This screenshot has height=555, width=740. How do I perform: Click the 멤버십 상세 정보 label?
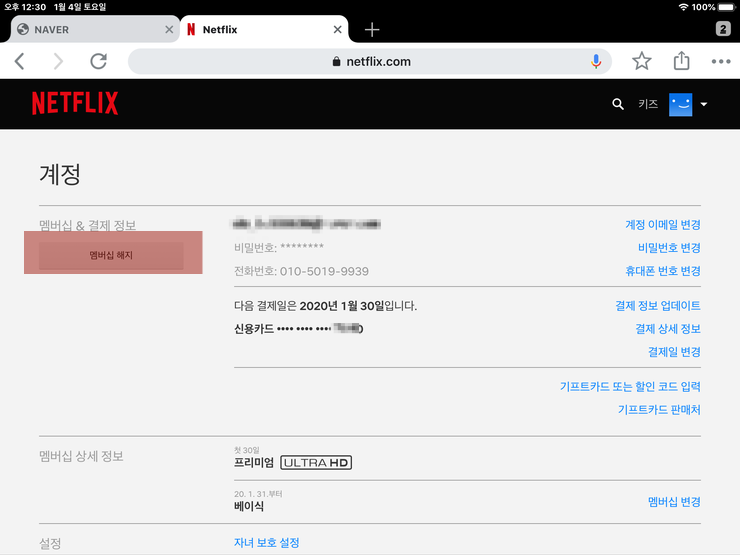(x=81, y=456)
